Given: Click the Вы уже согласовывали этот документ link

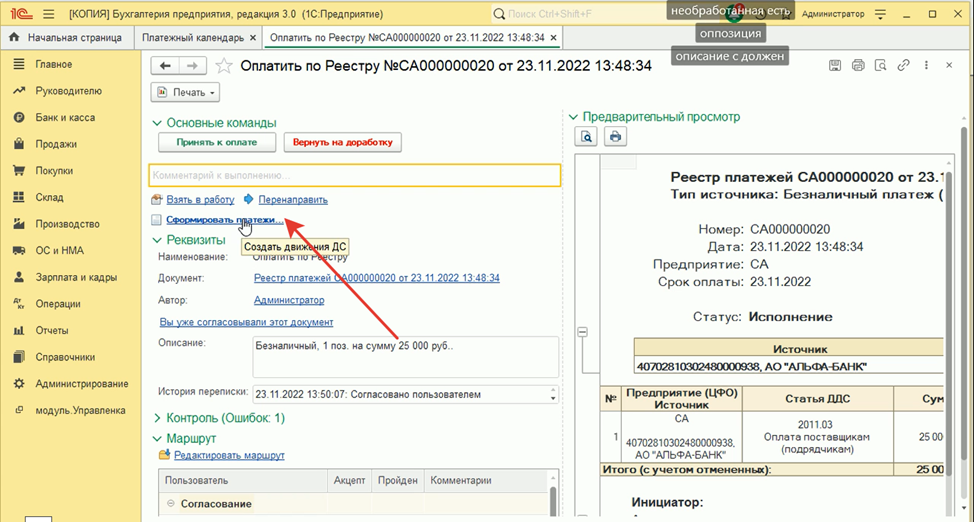Looking at the screenshot, I should click(247, 323).
